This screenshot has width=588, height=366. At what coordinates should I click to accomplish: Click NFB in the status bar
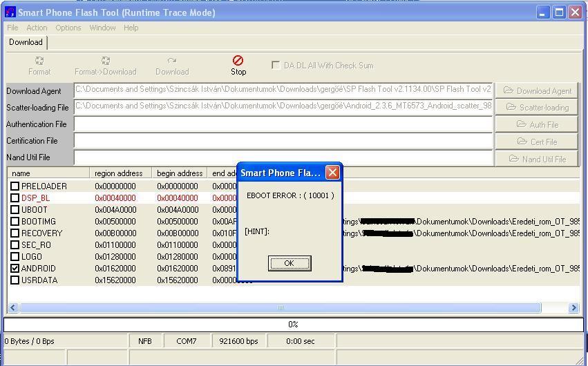click(x=145, y=341)
